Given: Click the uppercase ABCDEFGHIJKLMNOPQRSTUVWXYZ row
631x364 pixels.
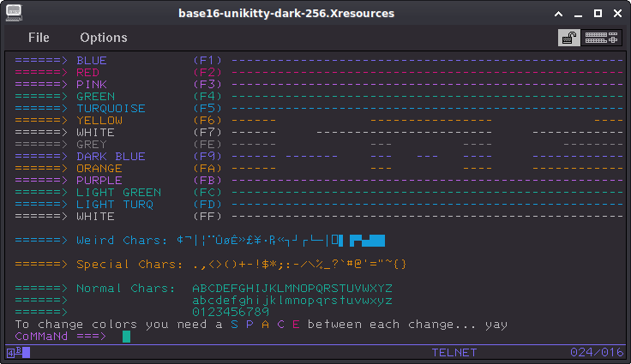Looking at the screenshot, I should point(292,289).
